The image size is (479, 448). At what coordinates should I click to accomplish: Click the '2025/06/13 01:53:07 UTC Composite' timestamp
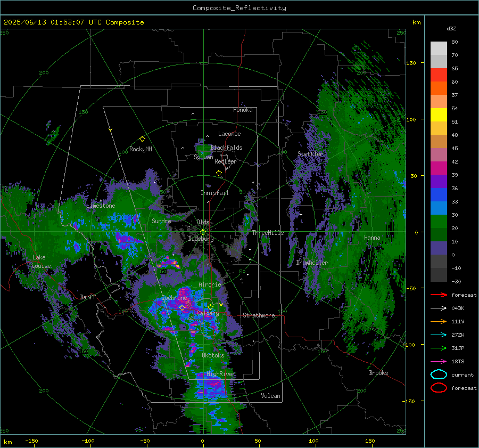tap(73, 22)
